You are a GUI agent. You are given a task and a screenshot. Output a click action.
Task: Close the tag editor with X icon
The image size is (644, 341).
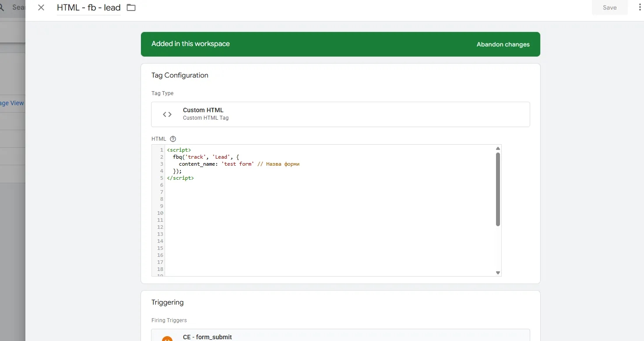[41, 7]
